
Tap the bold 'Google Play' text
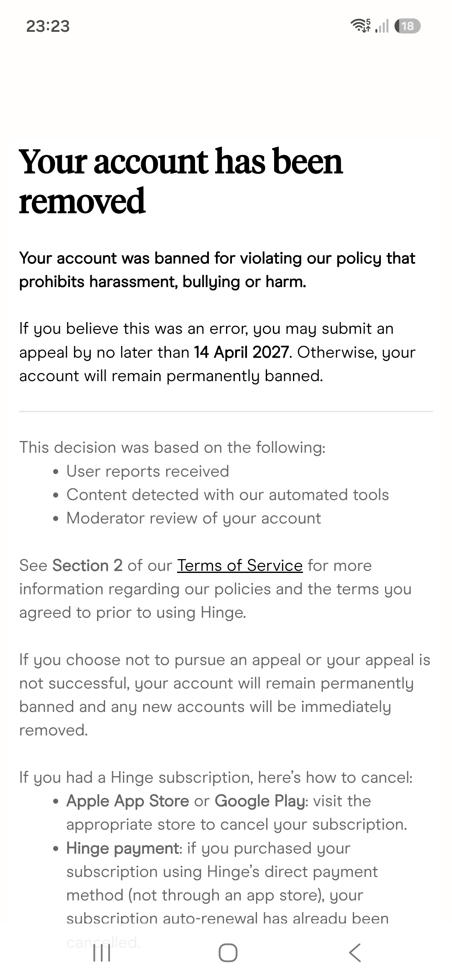(x=260, y=801)
